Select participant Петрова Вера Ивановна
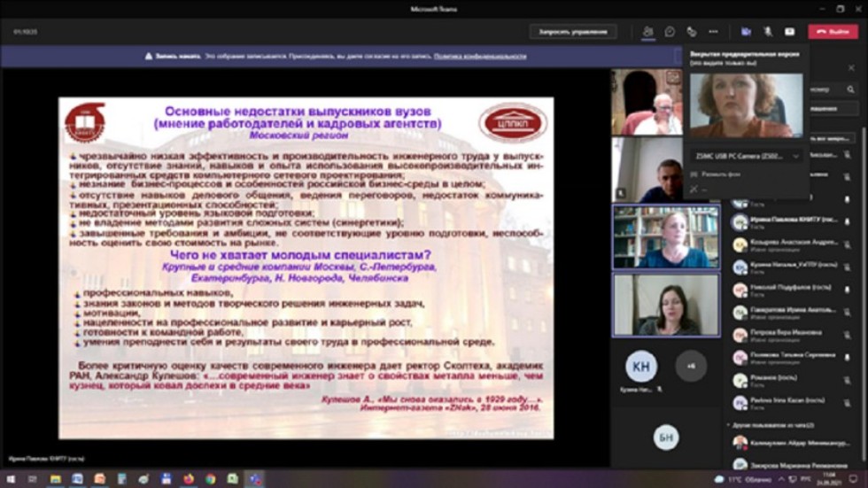The height and width of the screenshot is (488, 868). (x=788, y=336)
